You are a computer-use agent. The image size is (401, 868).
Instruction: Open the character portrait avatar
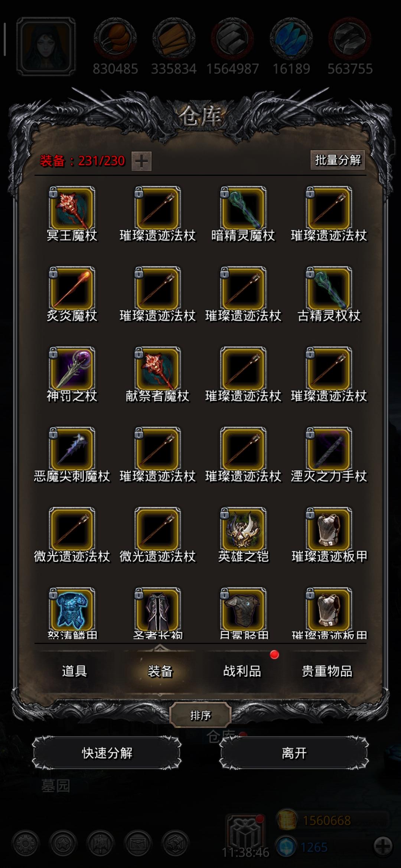click(x=46, y=46)
